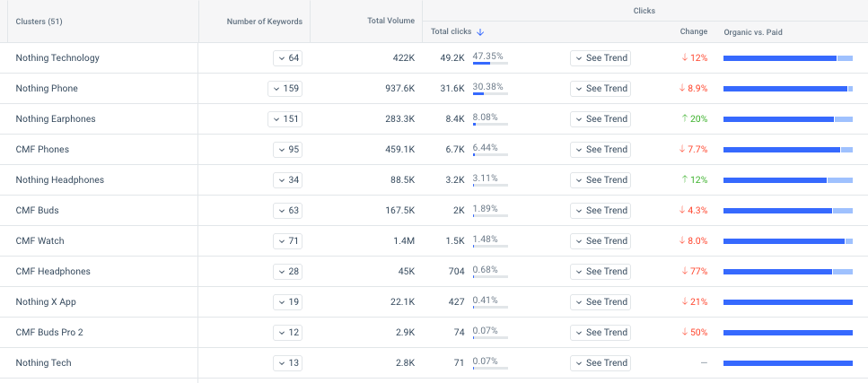
Task: Sort by Clusters (51) column header
Action: click(x=39, y=22)
